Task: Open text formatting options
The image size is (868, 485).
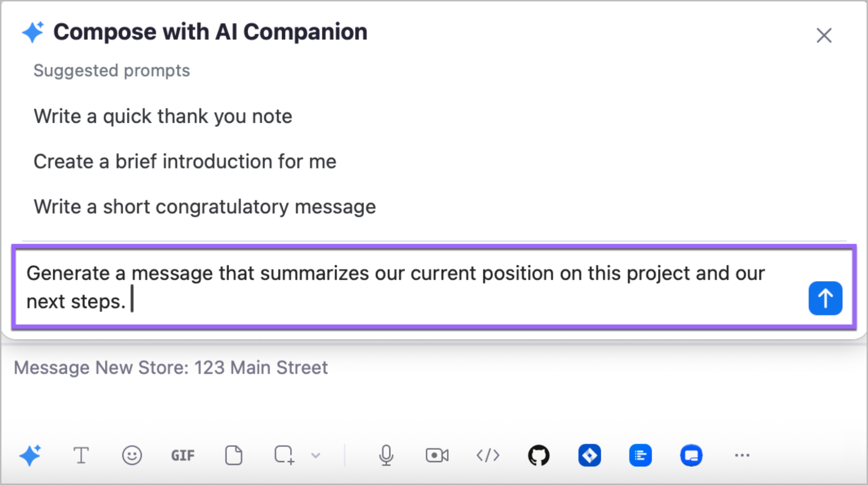Action: pyautogui.click(x=82, y=455)
